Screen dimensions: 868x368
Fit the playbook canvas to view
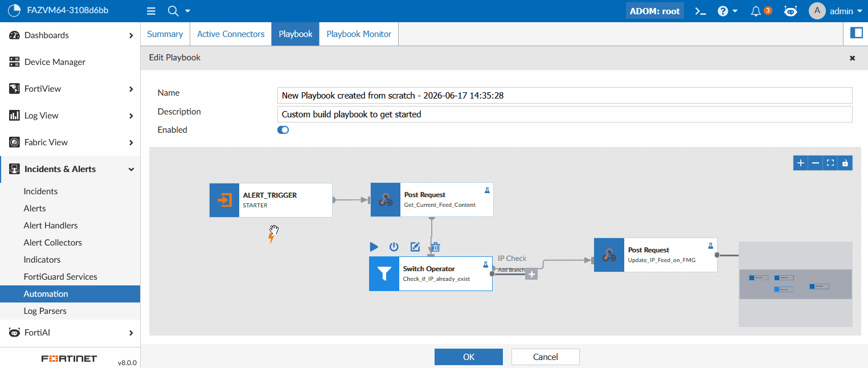click(x=830, y=163)
